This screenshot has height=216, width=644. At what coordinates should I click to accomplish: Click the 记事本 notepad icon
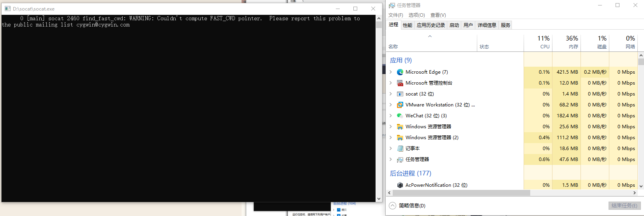coord(400,149)
